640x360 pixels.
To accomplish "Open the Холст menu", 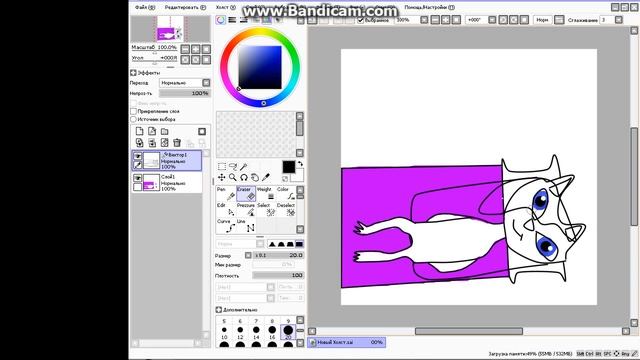I will pyautogui.click(x=225, y=7).
